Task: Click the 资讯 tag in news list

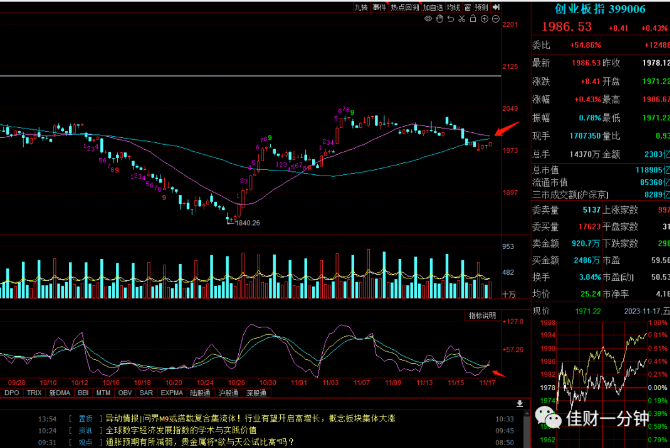Action: click(85, 430)
